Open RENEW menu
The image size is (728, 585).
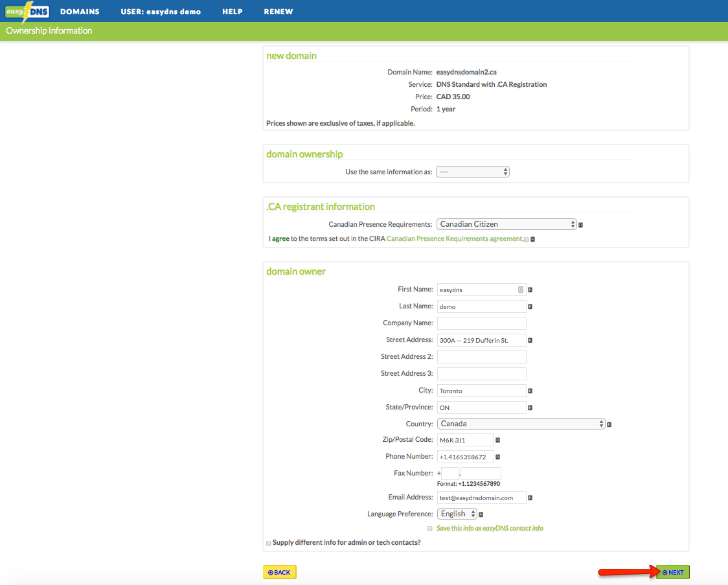coord(279,12)
